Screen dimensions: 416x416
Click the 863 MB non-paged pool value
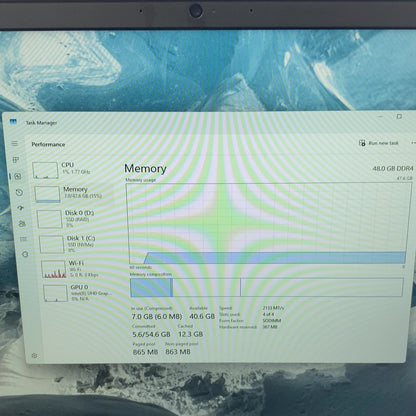coord(178,351)
